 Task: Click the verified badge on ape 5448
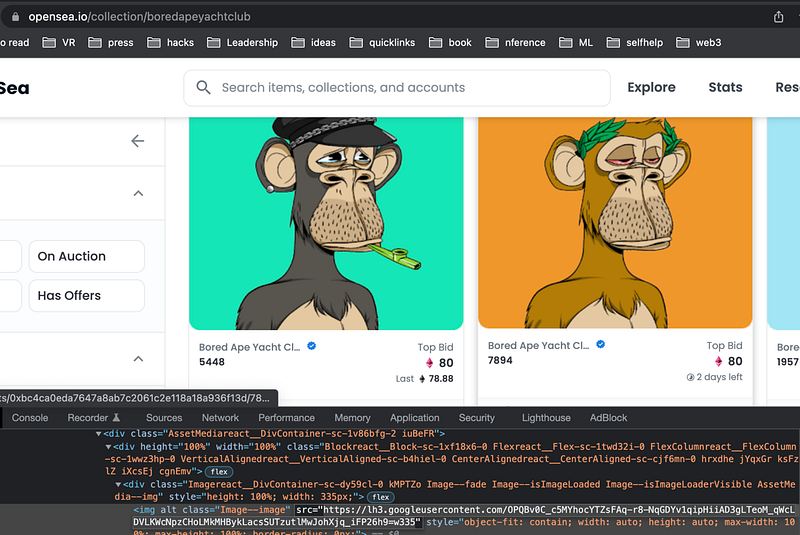[x=312, y=346]
